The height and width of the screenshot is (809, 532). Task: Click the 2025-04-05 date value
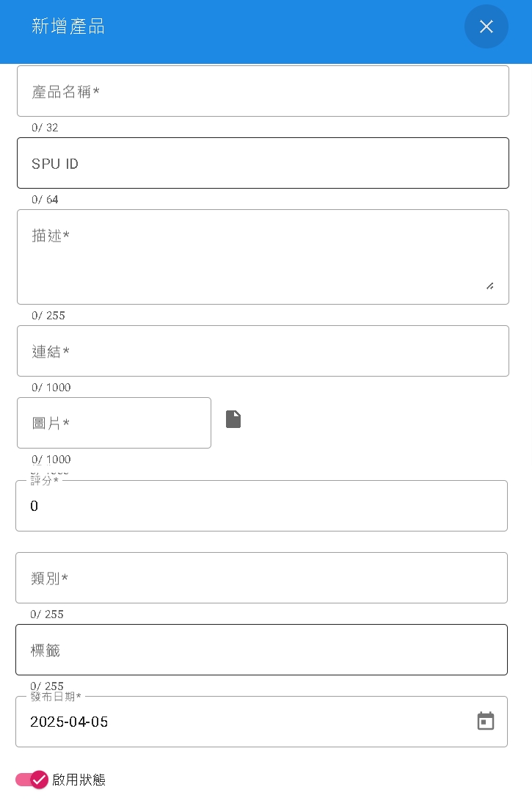[69, 722]
